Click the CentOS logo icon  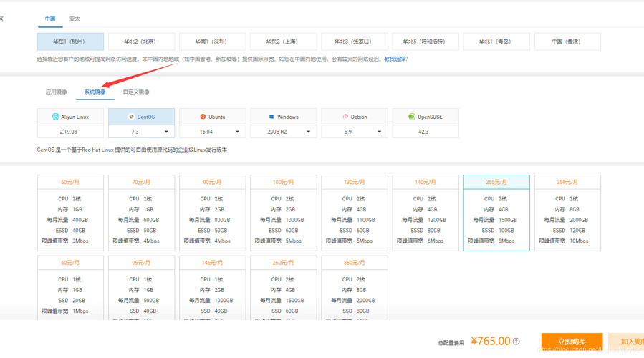click(131, 117)
